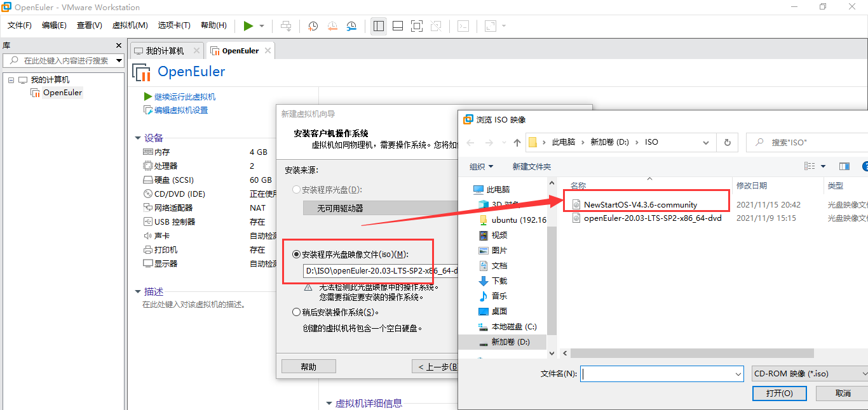Open the 选项卡(T) menu
Image resolution: width=868 pixels, height=410 pixels.
174,25
